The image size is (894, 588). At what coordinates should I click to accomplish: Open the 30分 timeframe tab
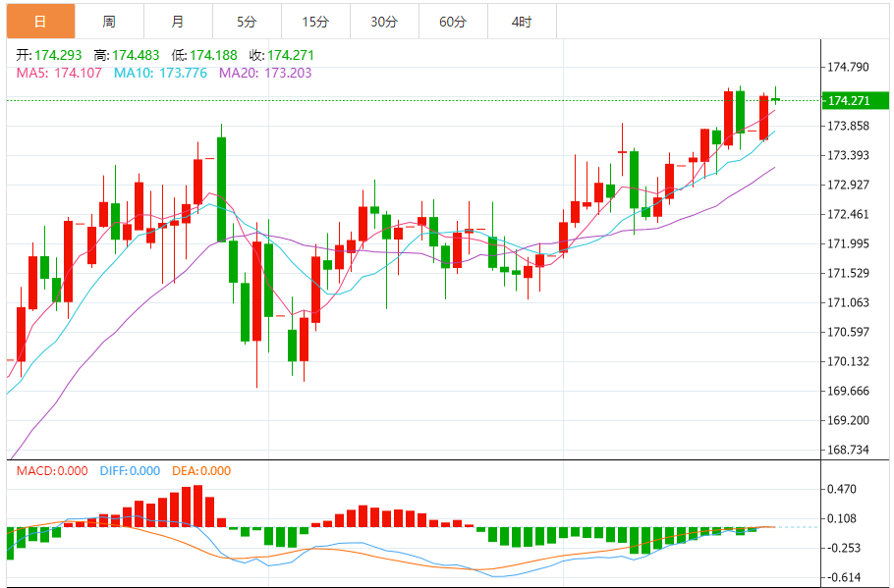pyautogui.click(x=384, y=22)
